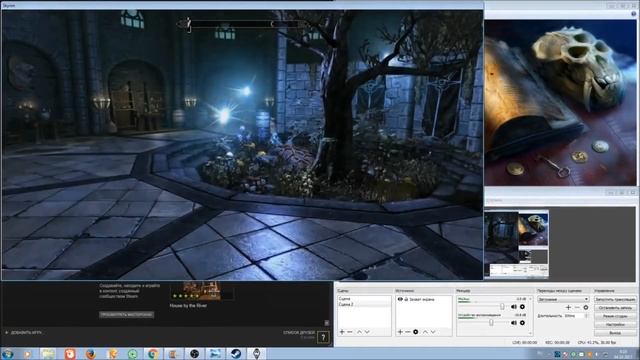Image resolution: width=640 pixels, height=360 pixels.
Task: Open Google Chrome from the taskbar
Action: click(153, 353)
